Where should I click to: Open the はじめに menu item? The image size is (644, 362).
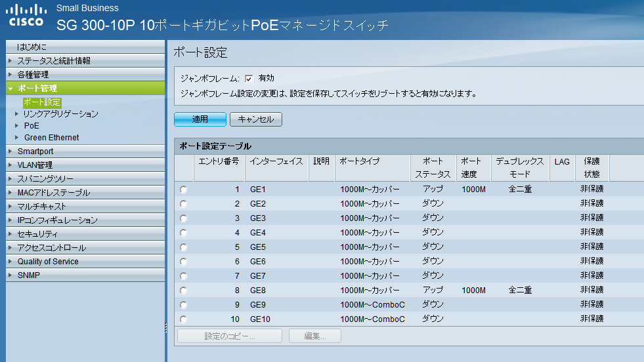[85, 47]
